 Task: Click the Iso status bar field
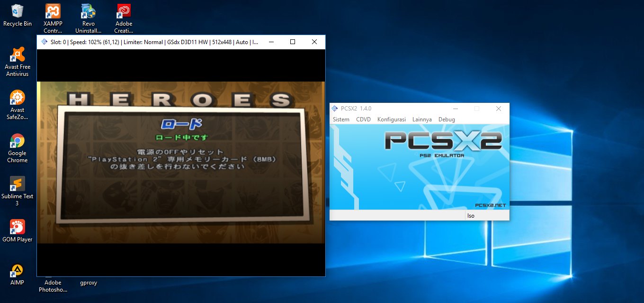coord(487,216)
